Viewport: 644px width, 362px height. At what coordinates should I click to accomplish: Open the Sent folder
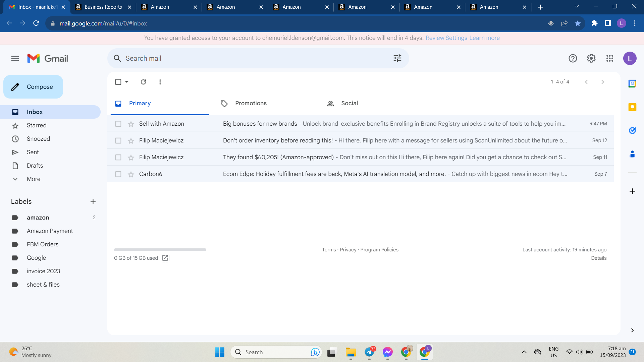[x=33, y=152]
